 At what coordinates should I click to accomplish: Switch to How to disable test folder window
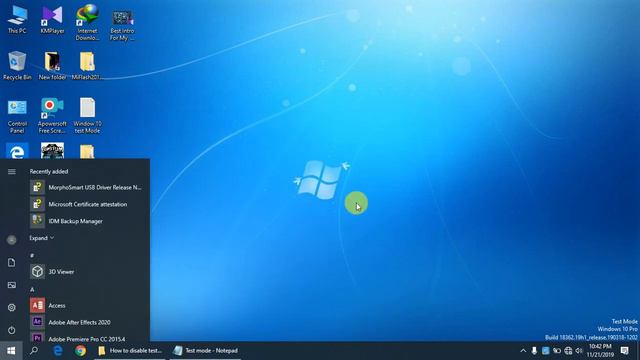130,351
